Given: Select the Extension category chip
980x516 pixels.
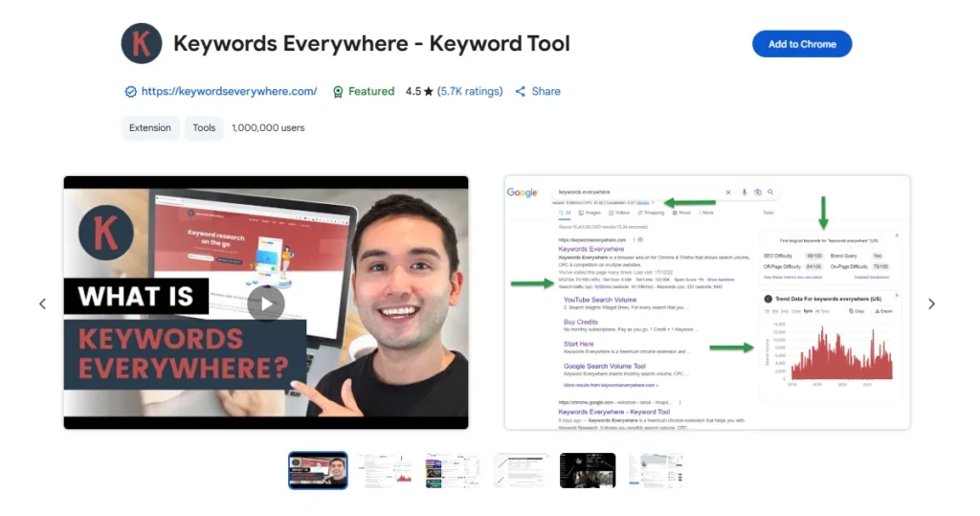Looking at the screenshot, I should coord(150,128).
